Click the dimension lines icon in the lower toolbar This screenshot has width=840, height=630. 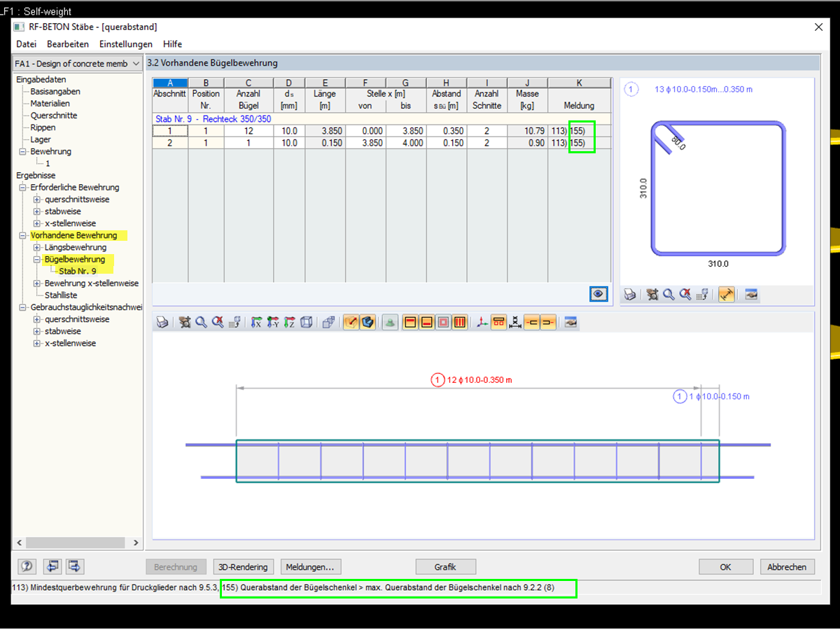click(514, 322)
